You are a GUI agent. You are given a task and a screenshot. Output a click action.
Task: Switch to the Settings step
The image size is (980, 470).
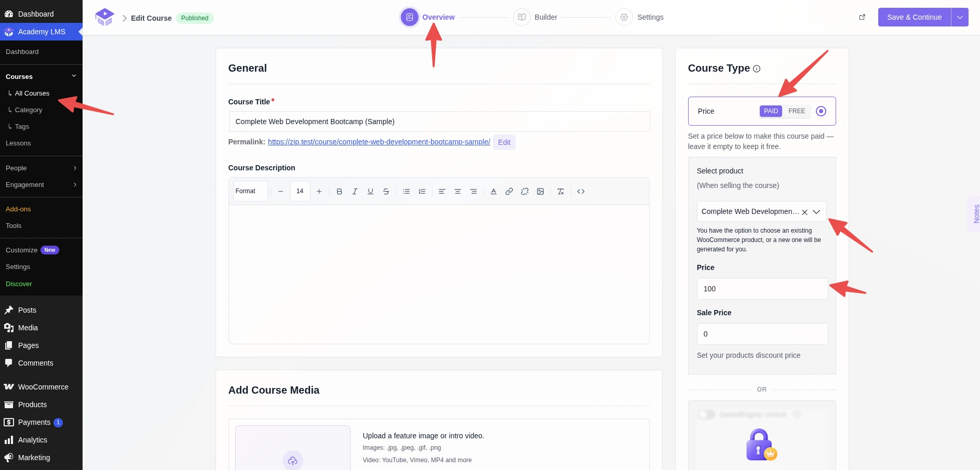coord(640,17)
